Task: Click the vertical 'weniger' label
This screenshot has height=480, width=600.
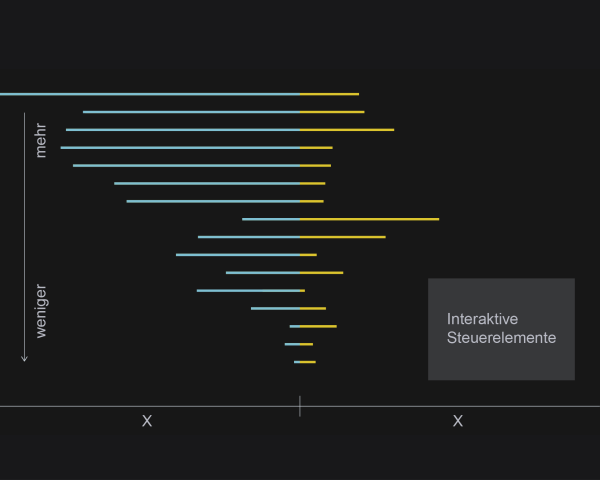Action: [41, 311]
